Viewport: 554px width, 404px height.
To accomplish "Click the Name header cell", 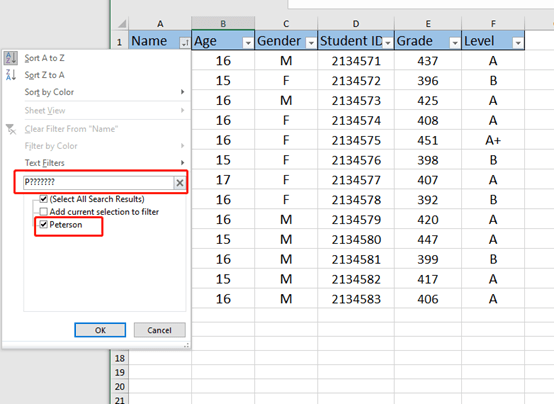I will click(160, 40).
